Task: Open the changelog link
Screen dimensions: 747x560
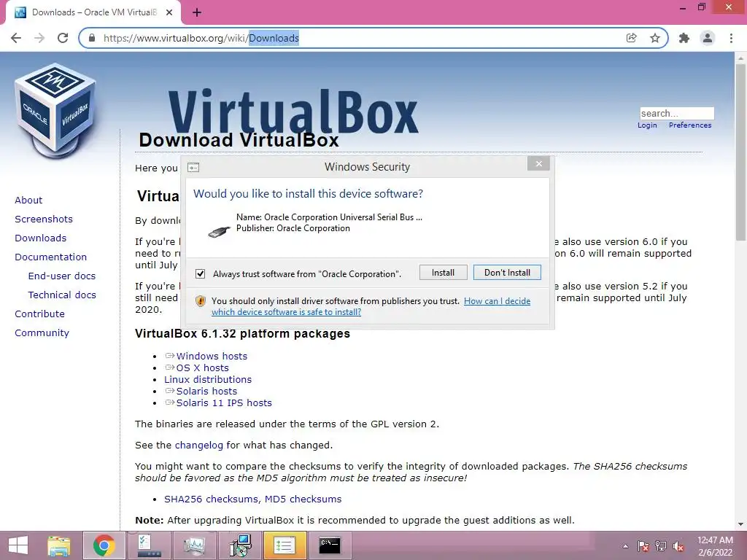Action: [x=198, y=446]
